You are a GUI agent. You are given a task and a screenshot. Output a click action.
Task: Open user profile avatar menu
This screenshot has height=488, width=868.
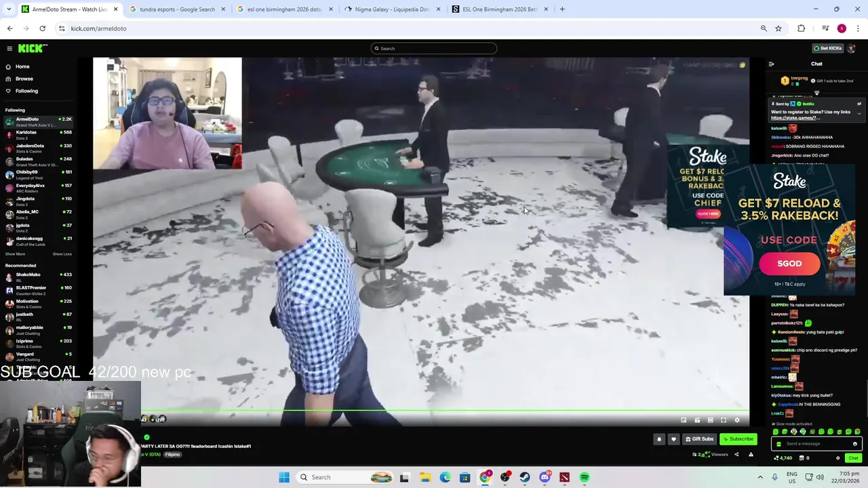point(851,48)
